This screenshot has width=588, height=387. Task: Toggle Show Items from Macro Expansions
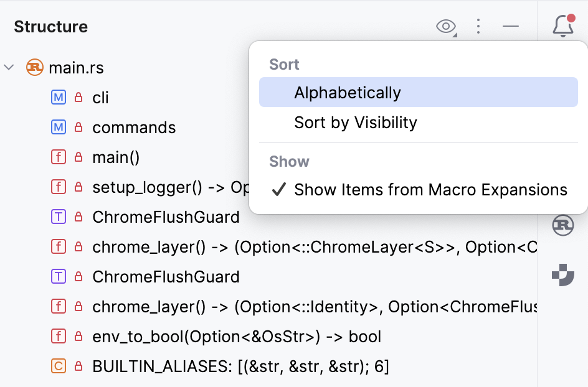pyautogui.click(x=430, y=189)
